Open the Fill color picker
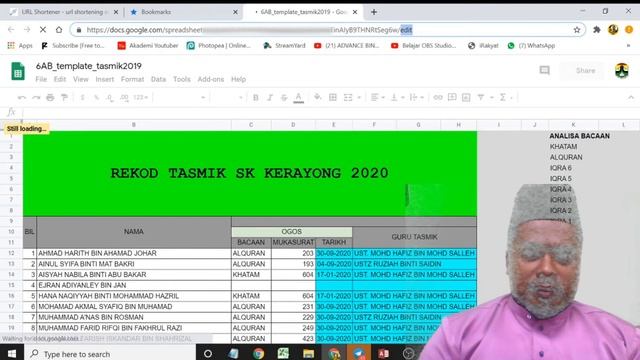Viewport: 640px width, 360px height. click(x=317, y=97)
